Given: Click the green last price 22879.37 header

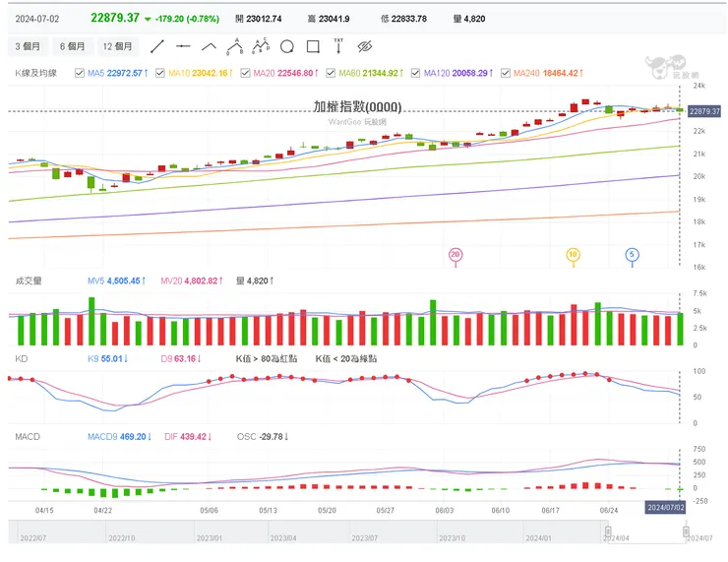Looking at the screenshot, I should pos(115,18).
